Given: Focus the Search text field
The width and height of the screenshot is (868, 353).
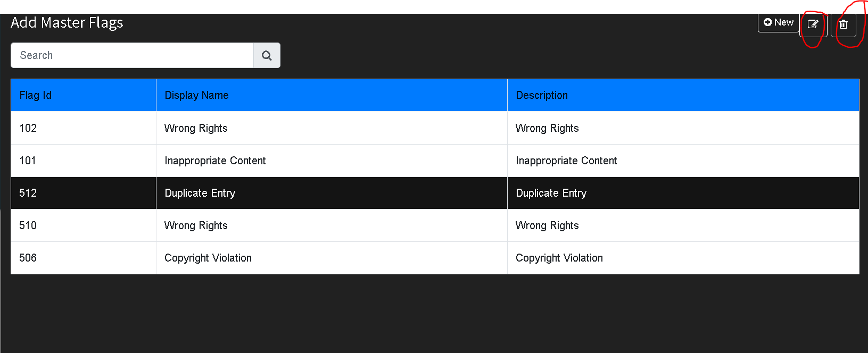Looking at the screenshot, I should pos(132,55).
